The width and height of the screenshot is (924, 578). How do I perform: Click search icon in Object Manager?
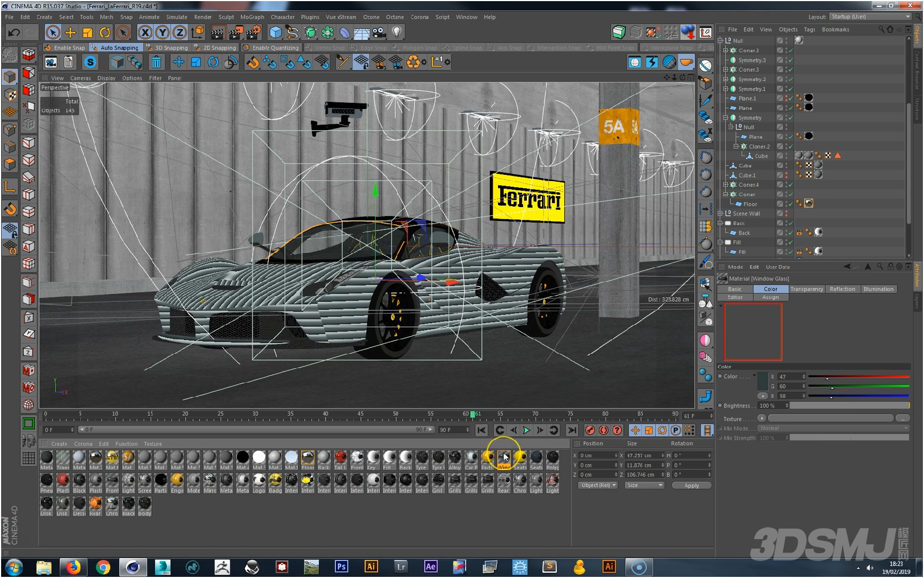tap(881, 29)
